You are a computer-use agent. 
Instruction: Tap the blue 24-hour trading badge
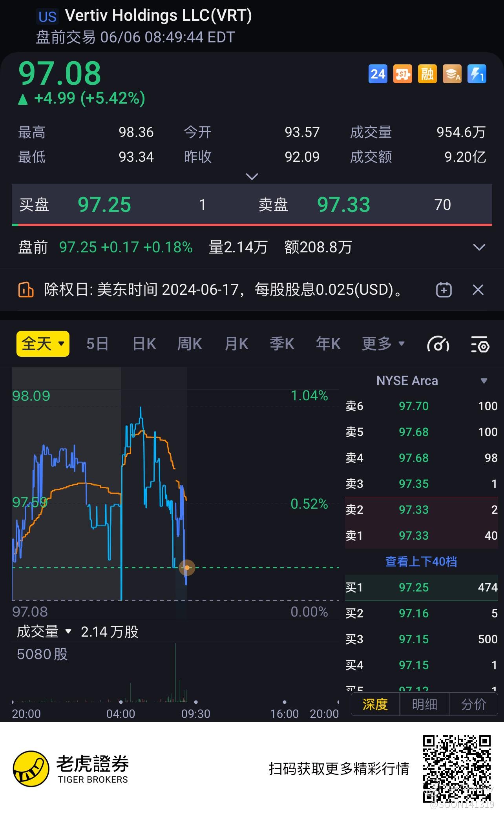click(x=378, y=74)
